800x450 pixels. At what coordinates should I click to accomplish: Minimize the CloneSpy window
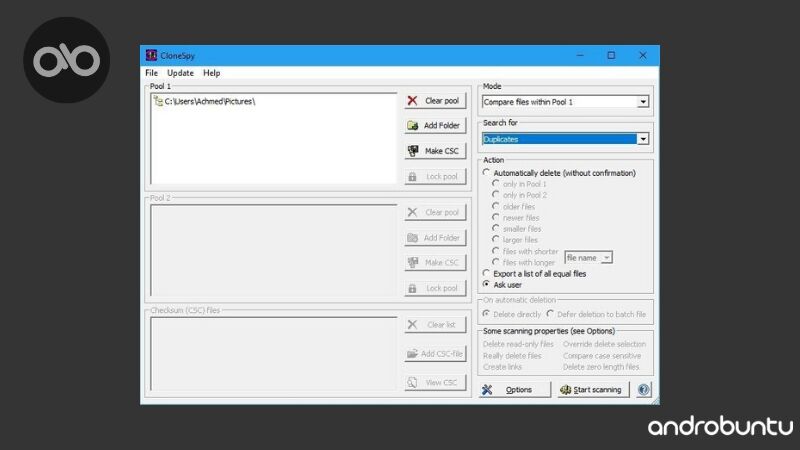pos(580,55)
